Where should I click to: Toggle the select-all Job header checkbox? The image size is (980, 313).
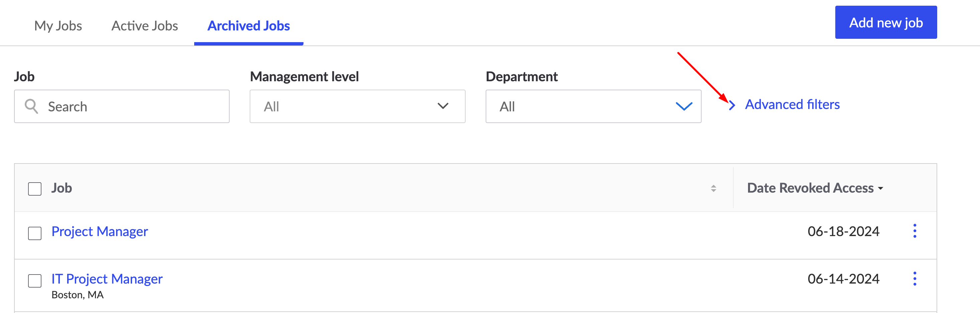(x=35, y=189)
